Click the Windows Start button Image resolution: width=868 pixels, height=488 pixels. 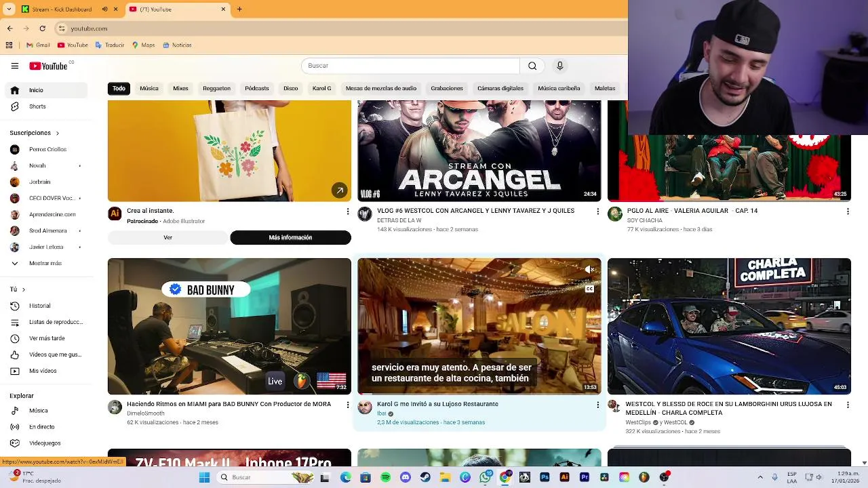click(x=204, y=477)
